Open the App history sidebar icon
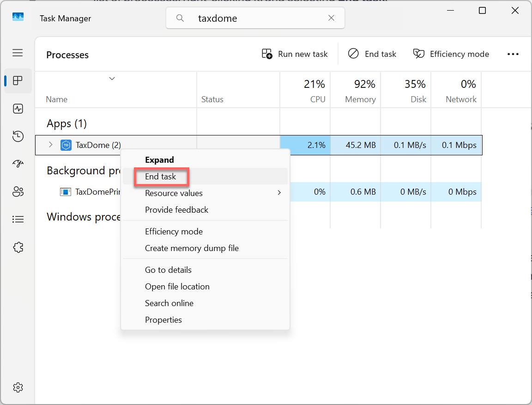The height and width of the screenshot is (405, 532). click(x=18, y=136)
